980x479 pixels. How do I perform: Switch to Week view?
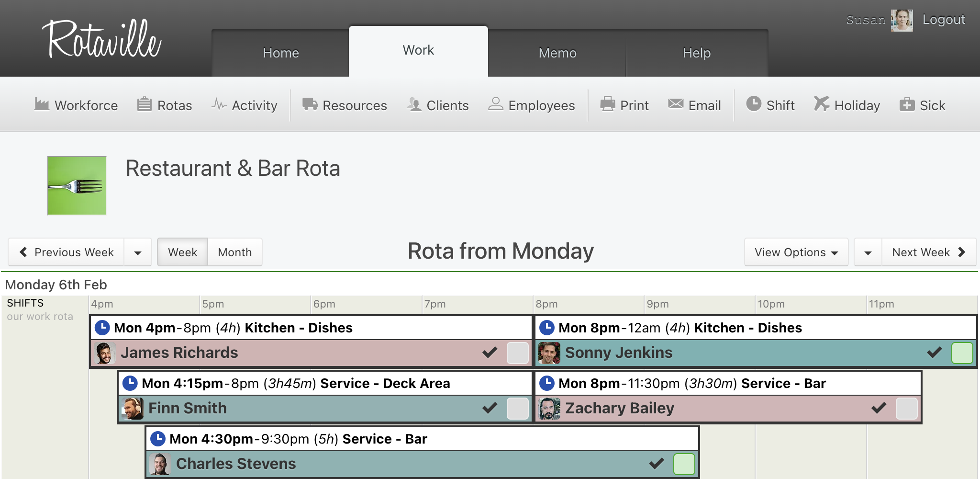(x=182, y=252)
